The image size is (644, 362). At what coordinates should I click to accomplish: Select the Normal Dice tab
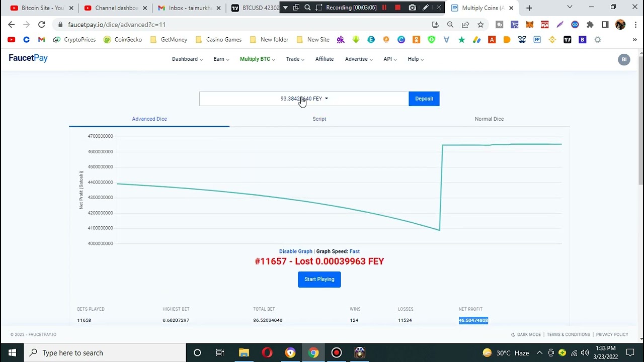[x=489, y=119]
